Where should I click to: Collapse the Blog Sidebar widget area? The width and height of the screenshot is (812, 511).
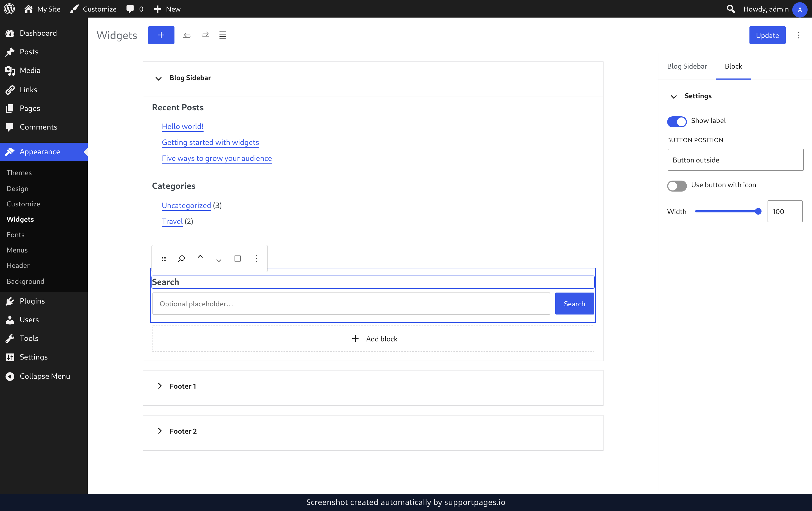tap(158, 78)
